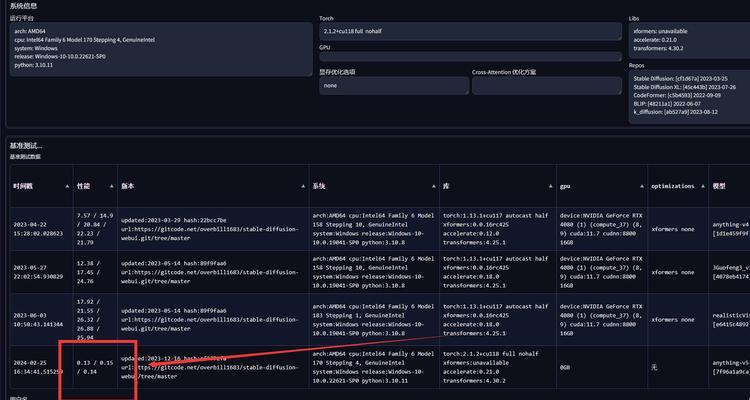Image resolution: width=750 pixels, height=400 pixels.
Task: Select library cell in 2023-05-27 row
Action: pyautogui.click(x=498, y=272)
